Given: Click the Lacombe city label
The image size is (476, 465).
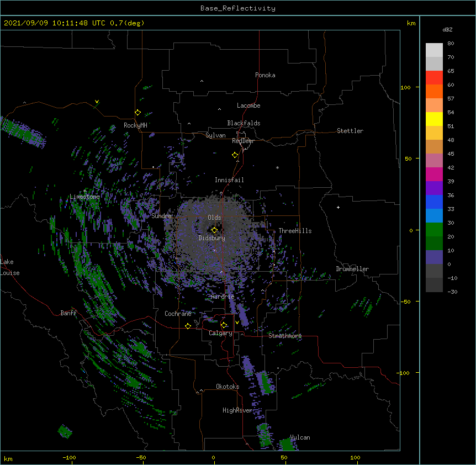Looking at the screenshot, I should tap(248, 105).
